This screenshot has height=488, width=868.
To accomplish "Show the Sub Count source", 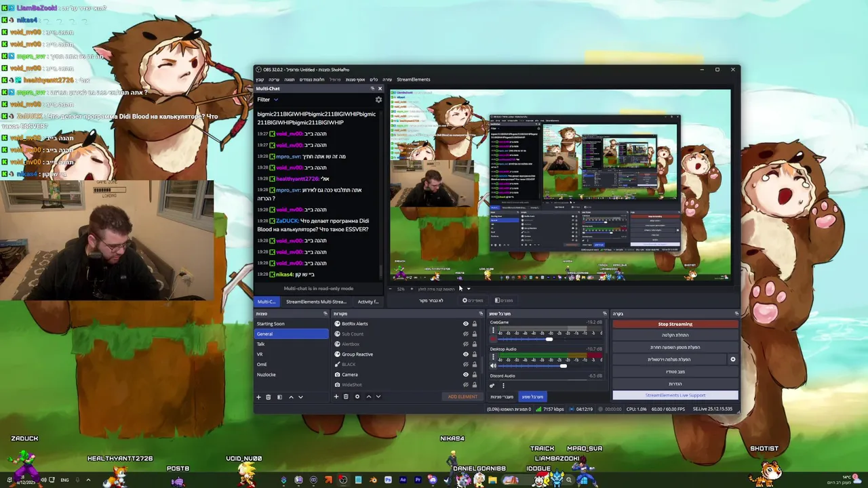I will 466,334.
